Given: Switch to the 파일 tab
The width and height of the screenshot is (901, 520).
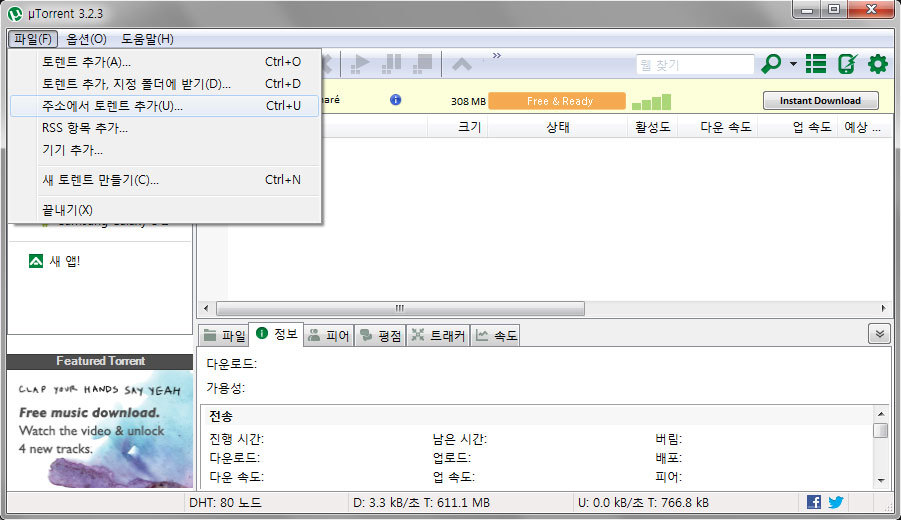Looking at the screenshot, I should click(x=225, y=336).
